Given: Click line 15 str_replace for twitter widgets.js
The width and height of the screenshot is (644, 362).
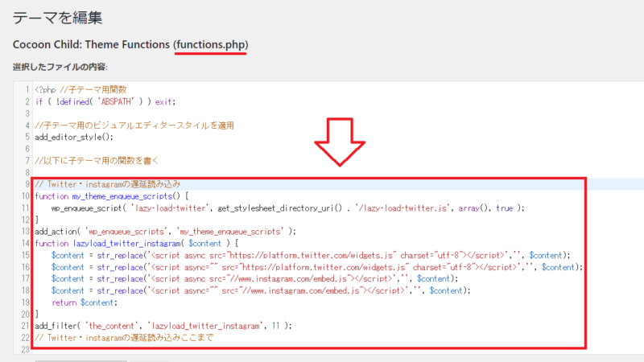Looking at the screenshot, I should (311, 255).
